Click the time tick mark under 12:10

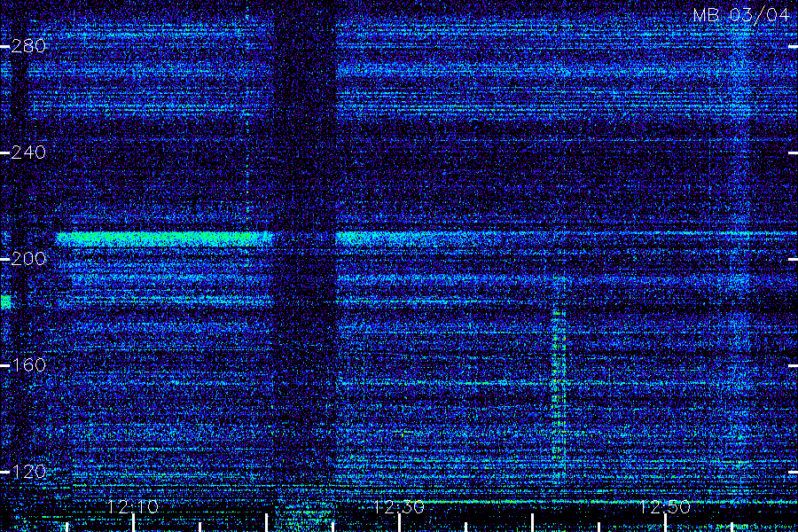click(133, 523)
